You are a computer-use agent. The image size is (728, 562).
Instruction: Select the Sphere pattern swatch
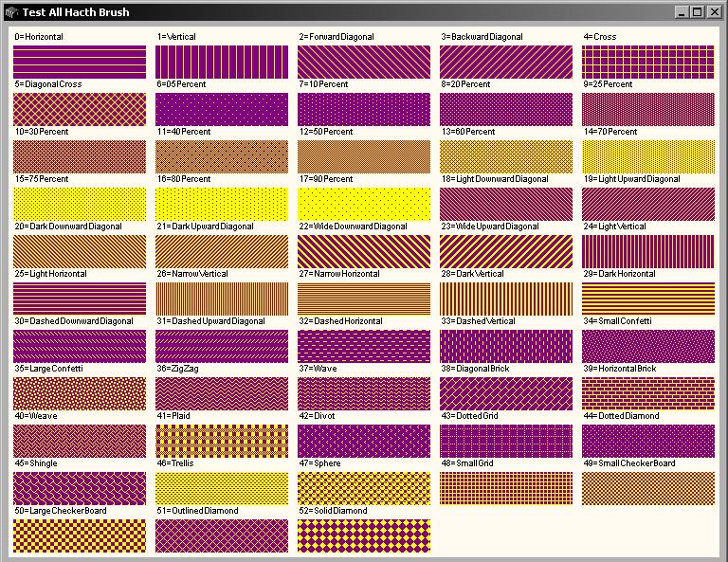pyautogui.click(x=364, y=488)
